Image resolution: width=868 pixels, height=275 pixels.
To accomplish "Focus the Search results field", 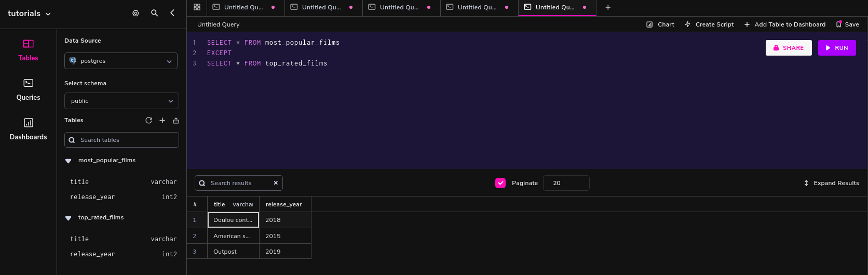I will (239, 183).
